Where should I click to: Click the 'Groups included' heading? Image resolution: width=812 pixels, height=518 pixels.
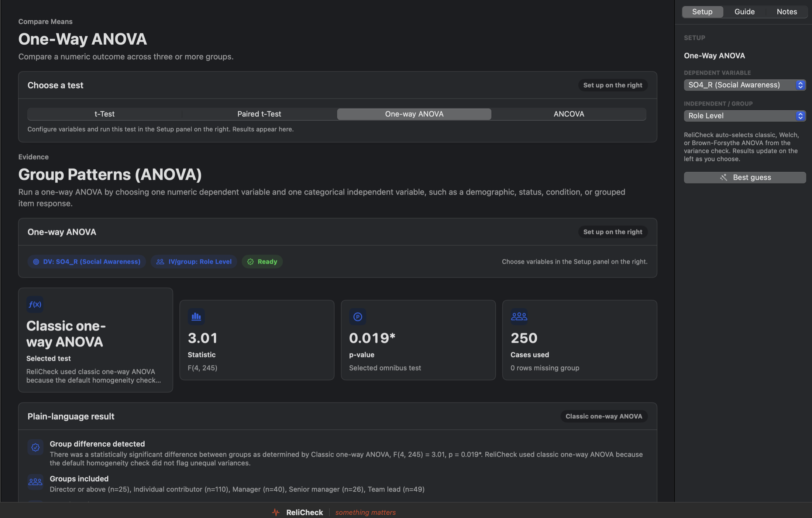[79, 479]
